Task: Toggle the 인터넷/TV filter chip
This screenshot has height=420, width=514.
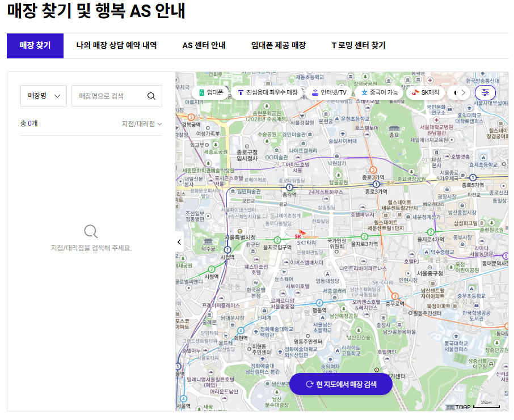Action: pos(329,93)
